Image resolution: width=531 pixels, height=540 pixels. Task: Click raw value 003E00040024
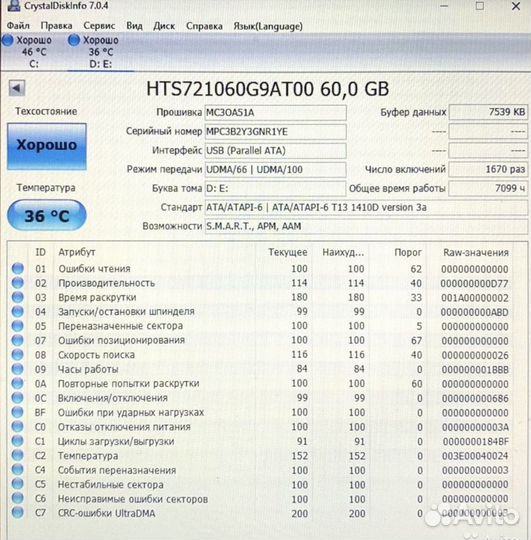475,456
